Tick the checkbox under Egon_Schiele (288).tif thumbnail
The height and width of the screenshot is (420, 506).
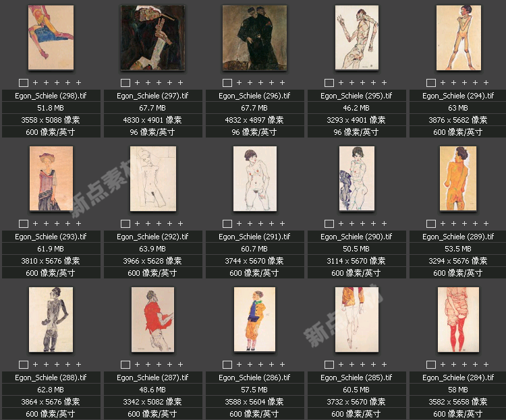(x=24, y=365)
